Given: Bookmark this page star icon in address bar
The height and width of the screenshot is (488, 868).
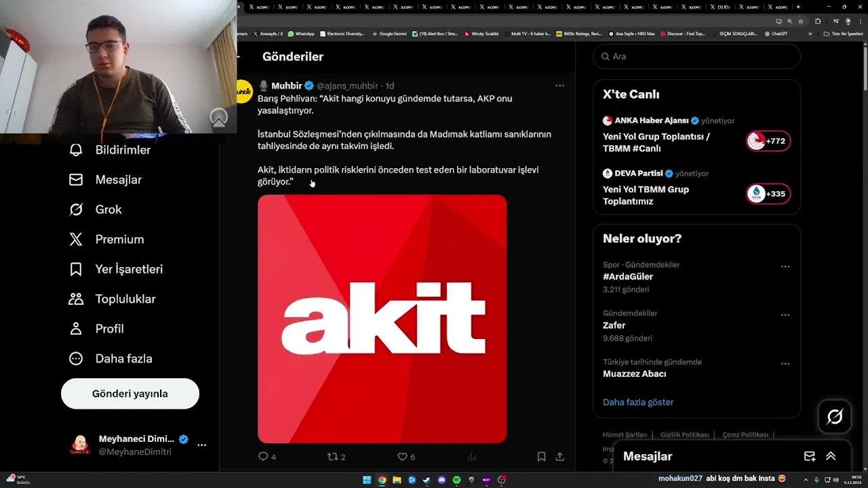Looking at the screenshot, I should 801,21.
